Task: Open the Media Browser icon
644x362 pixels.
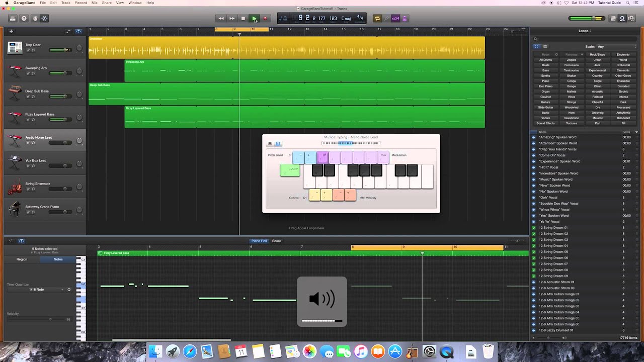Action: pyautogui.click(x=631, y=19)
